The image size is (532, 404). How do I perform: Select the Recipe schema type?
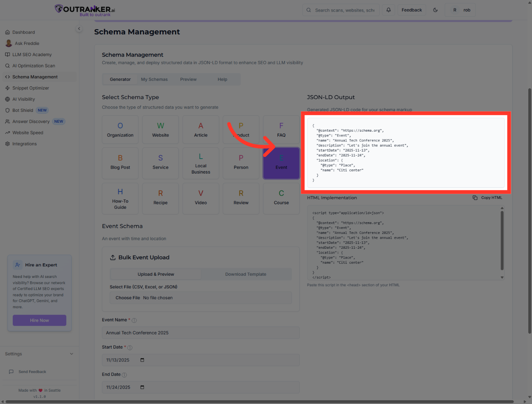point(160,198)
